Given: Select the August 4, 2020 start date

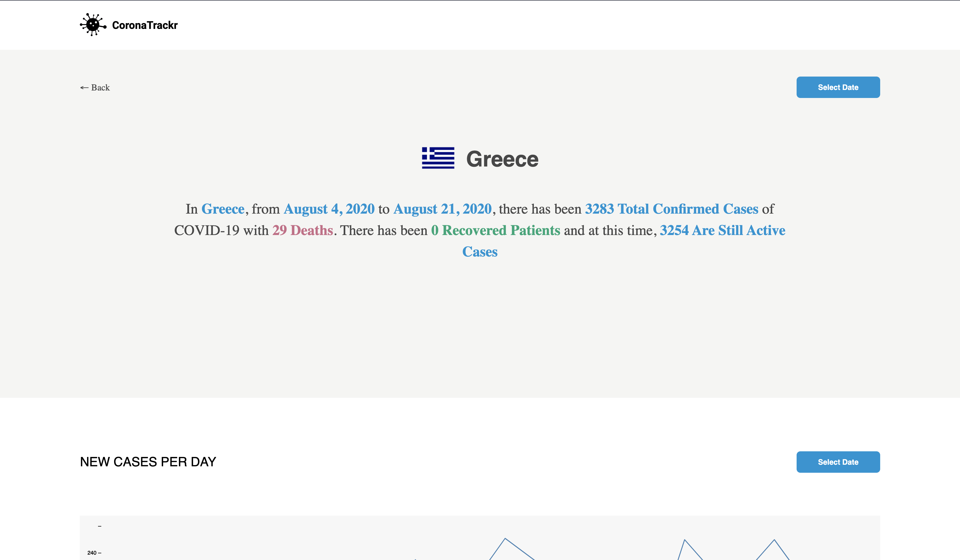Looking at the screenshot, I should 329,209.
